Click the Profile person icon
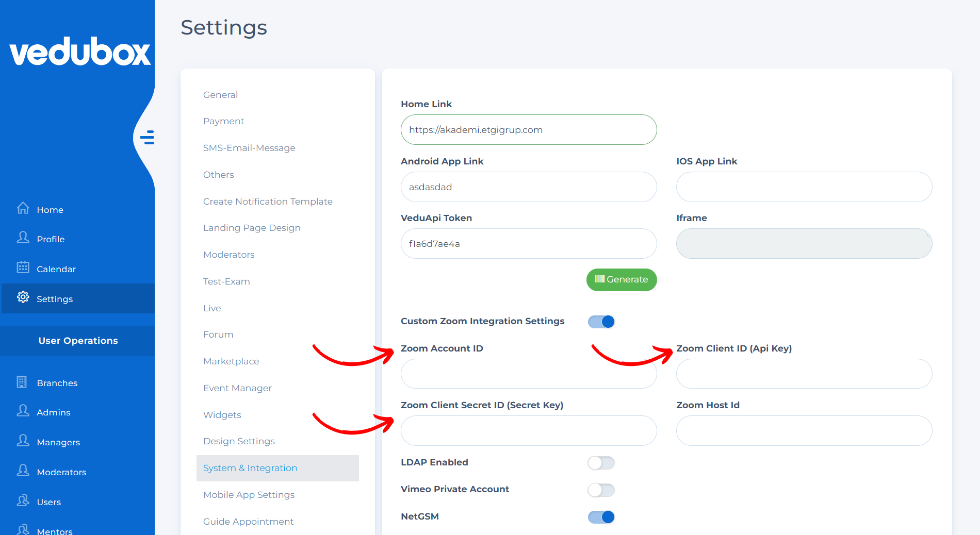The width and height of the screenshot is (980, 535). [x=23, y=238]
